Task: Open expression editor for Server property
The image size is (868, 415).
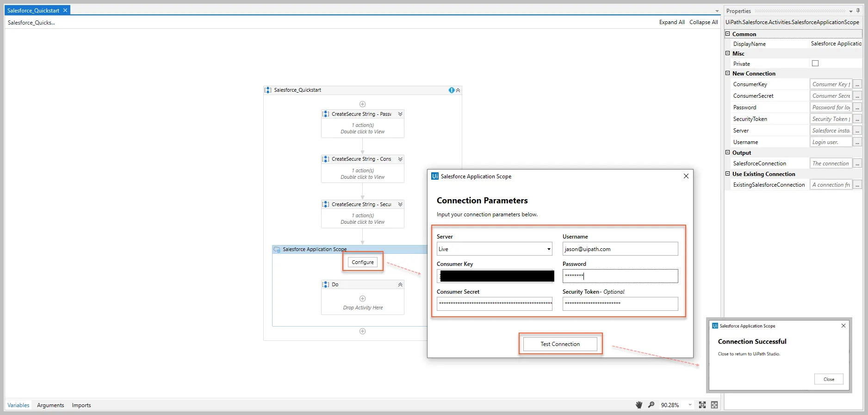Action: click(857, 131)
